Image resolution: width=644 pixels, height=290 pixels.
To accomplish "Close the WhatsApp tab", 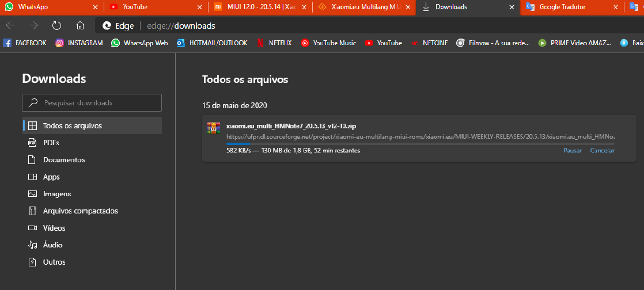I will click(x=95, y=7).
